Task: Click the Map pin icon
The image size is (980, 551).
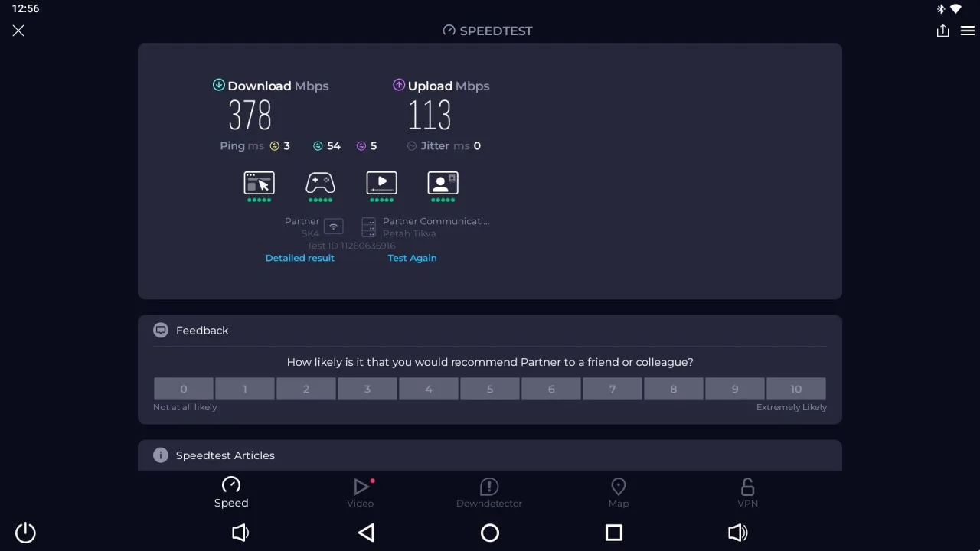Action: 618,487
